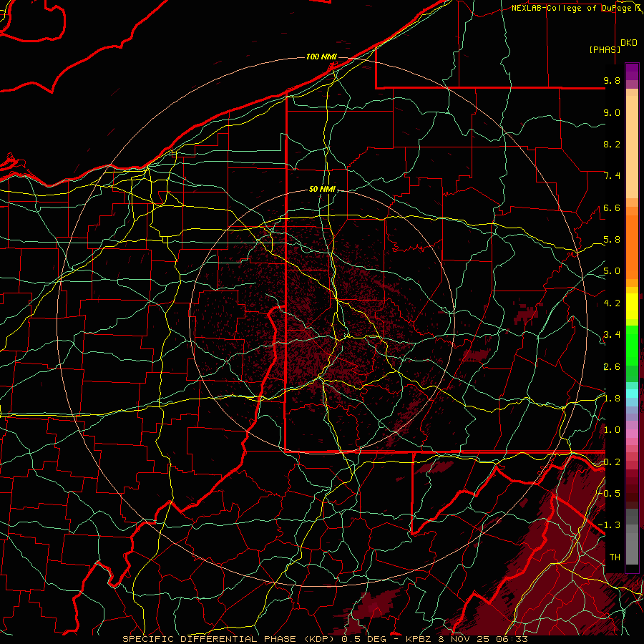Click the 0.2 scale value

[612, 462]
